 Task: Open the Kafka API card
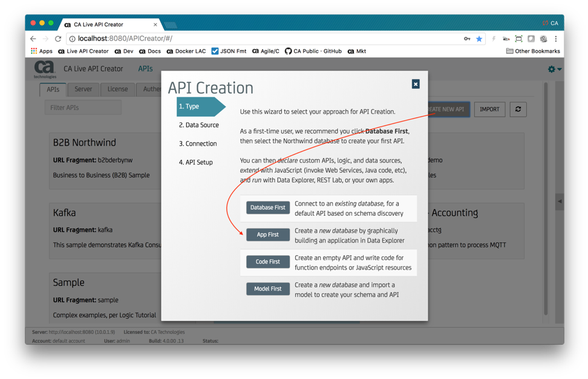105,230
